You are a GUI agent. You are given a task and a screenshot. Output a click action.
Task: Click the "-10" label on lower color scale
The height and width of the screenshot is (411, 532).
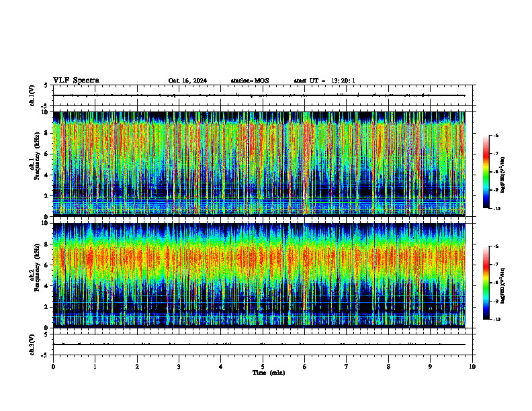pos(497,320)
